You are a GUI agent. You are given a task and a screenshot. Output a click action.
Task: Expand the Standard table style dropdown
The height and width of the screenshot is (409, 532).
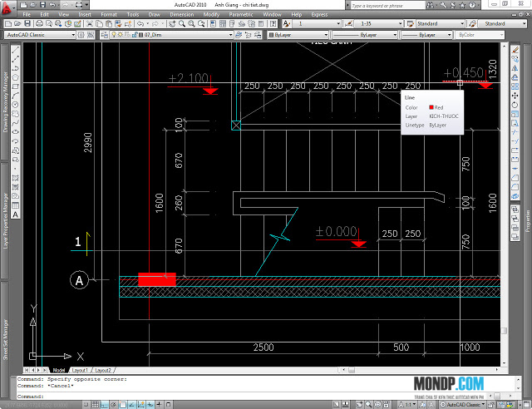[x=462, y=24]
